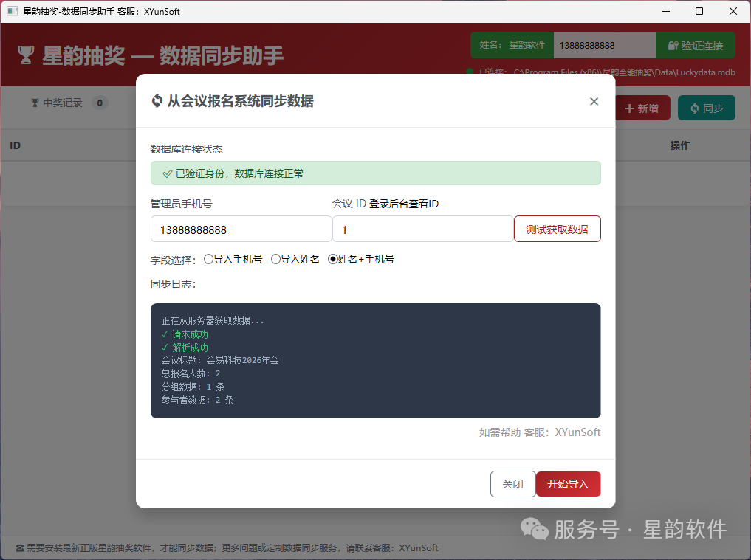Click log line 会议标题：会易科技2026年会

point(220,360)
